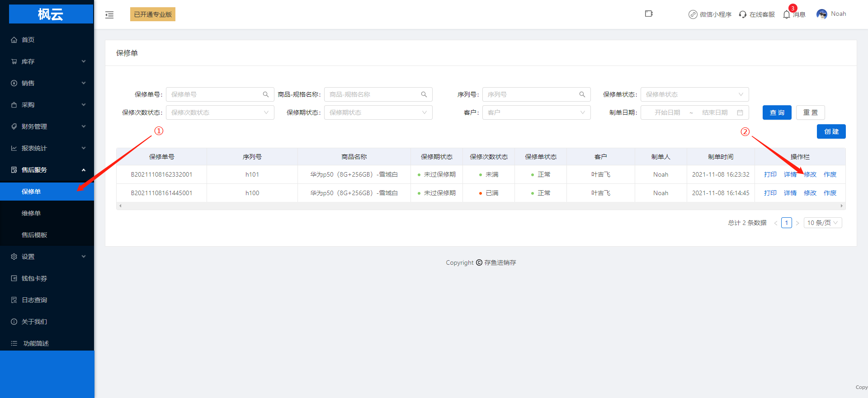Click the 创建 button
868x398 pixels.
[x=831, y=131]
